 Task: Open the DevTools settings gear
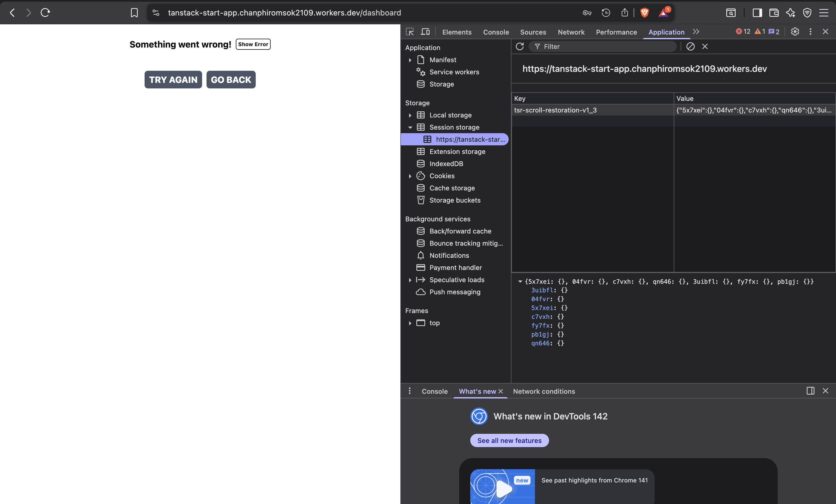[x=795, y=32]
